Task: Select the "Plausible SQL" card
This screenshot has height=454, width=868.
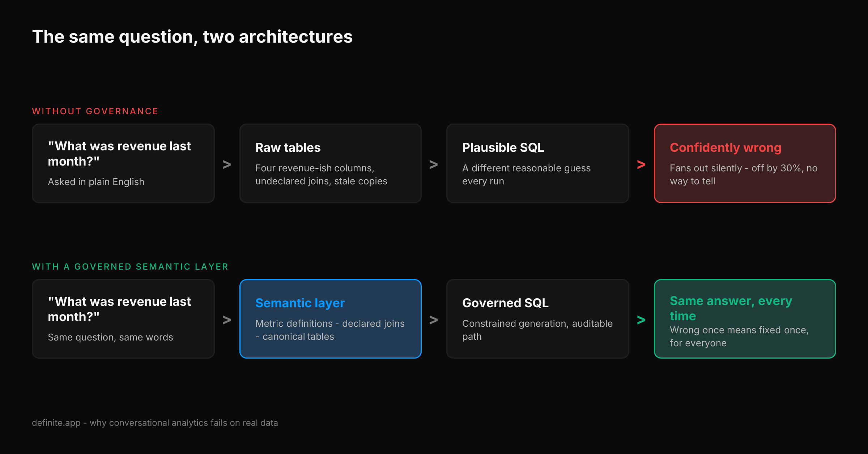Action: coord(538,163)
